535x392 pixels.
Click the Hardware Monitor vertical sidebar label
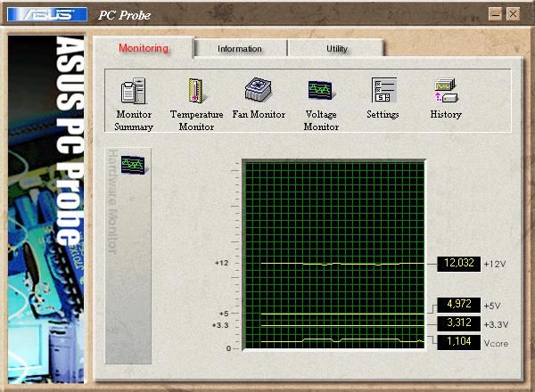coord(112,201)
